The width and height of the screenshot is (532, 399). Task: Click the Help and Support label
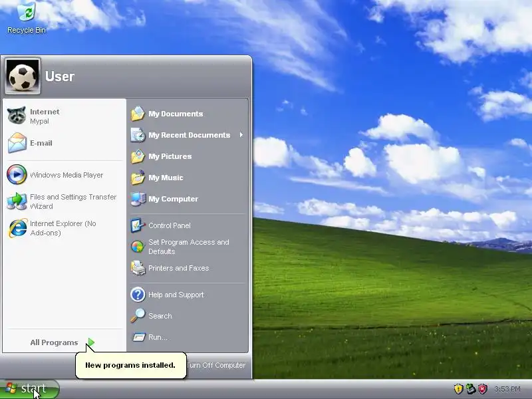[x=176, y=295]
